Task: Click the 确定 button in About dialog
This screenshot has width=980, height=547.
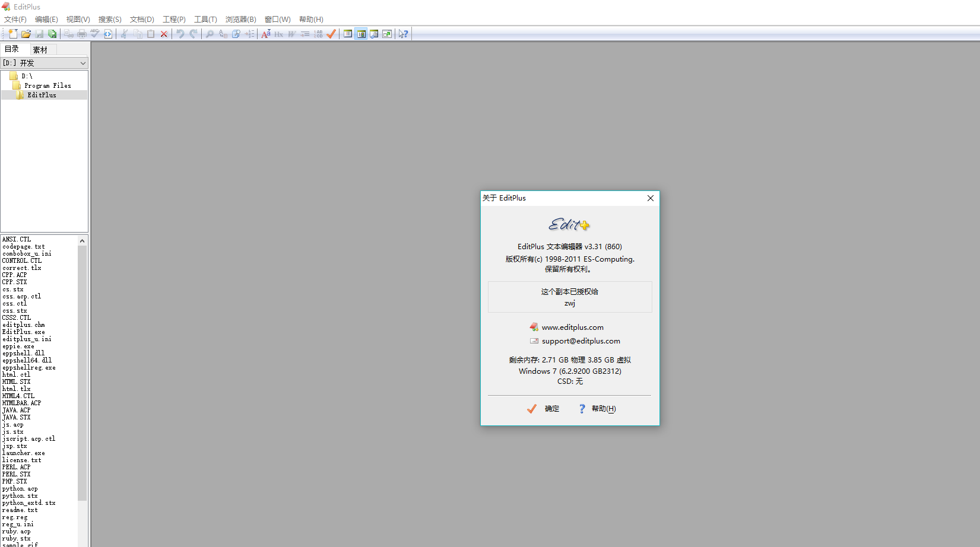Action: pyautogui.click(x=544, y=409)
